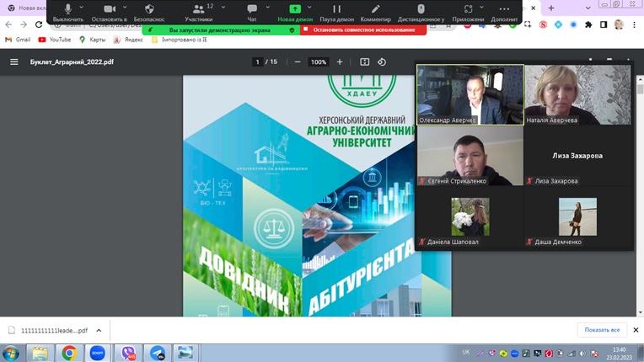Screen dimensions: 644x362
Task: Click the Fit to page icon
Action: pyautogui.click(x=365, y=62)
